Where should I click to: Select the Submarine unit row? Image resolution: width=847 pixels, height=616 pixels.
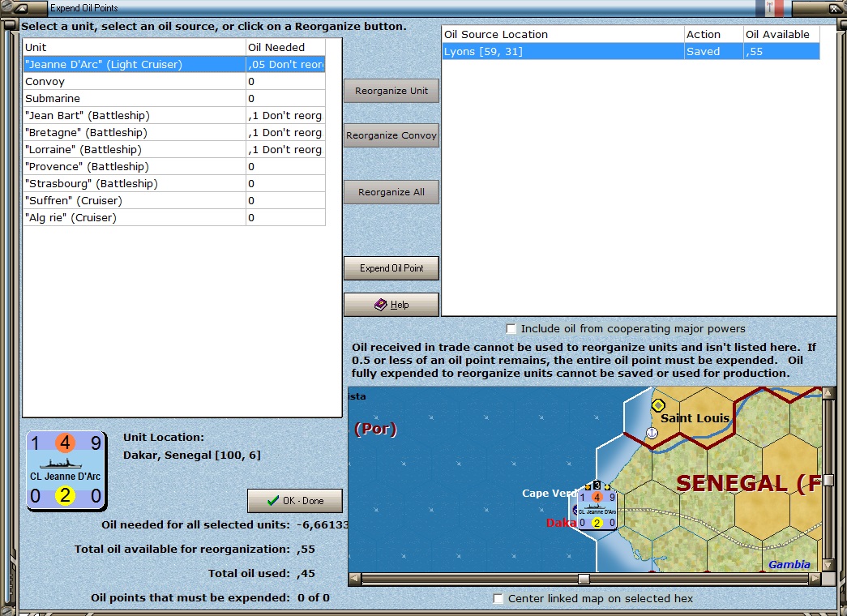click(x=174, y=98)
